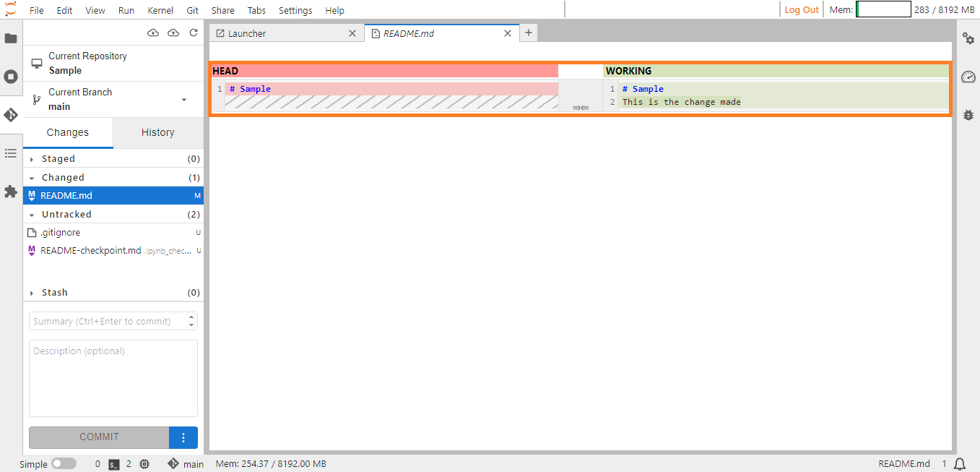The width and height of the screenshot is (980, 472).
Task: Open the extension manager puzzle icon
Action: 11,192
